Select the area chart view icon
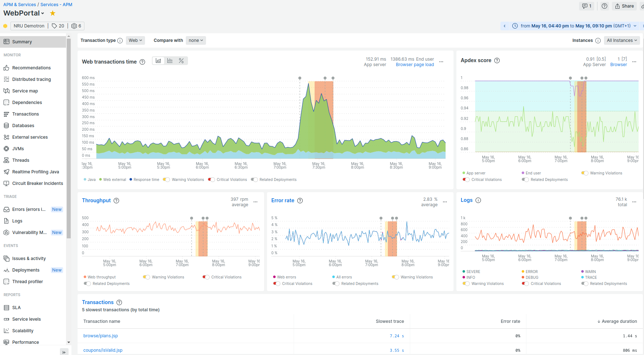The image size is (644, 355). point(158,61)
